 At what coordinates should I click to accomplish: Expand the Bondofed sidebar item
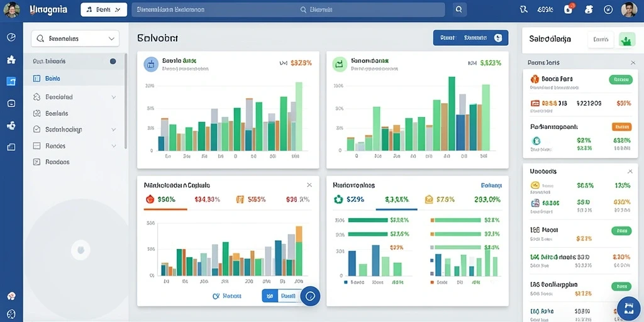(75, 97)
